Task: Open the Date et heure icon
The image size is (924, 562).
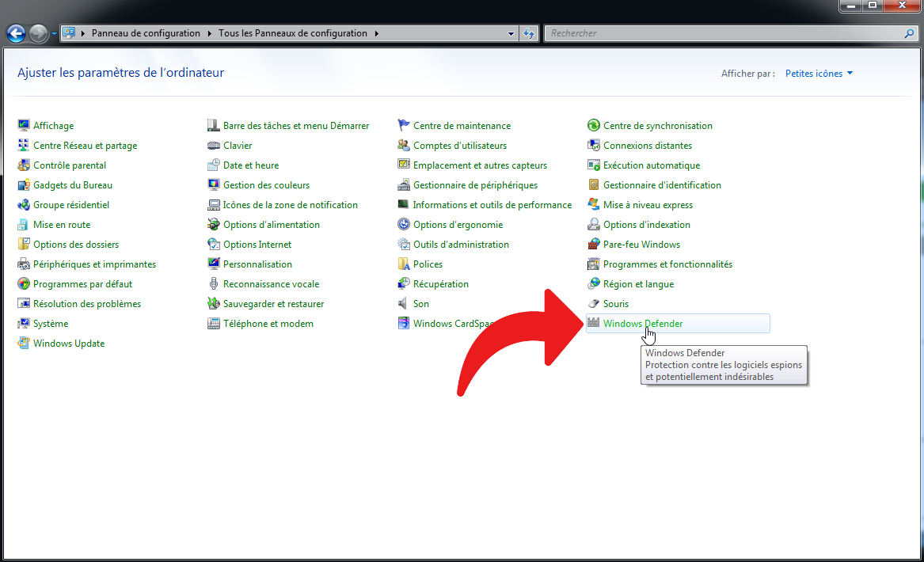Action: coord(213,165)
